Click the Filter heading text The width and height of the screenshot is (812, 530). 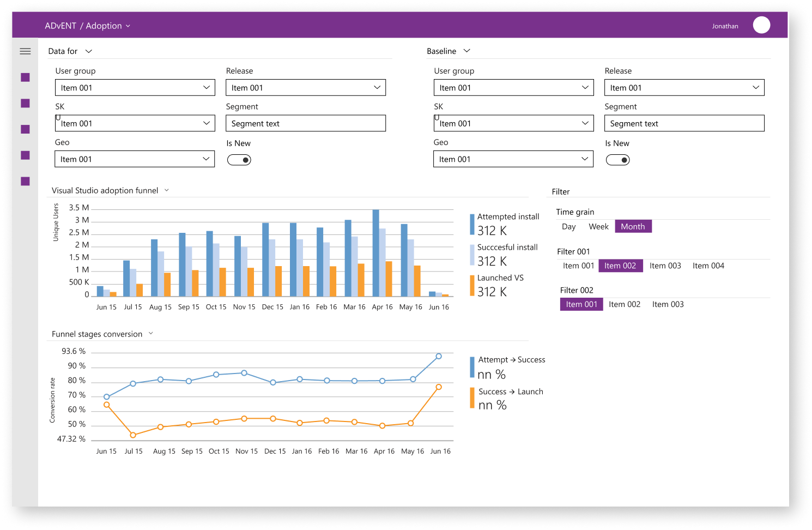(x=560, y=192)
